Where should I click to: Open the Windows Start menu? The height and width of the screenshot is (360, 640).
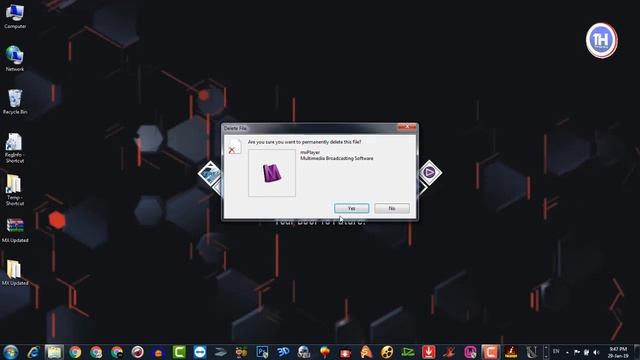coord(11,352)
